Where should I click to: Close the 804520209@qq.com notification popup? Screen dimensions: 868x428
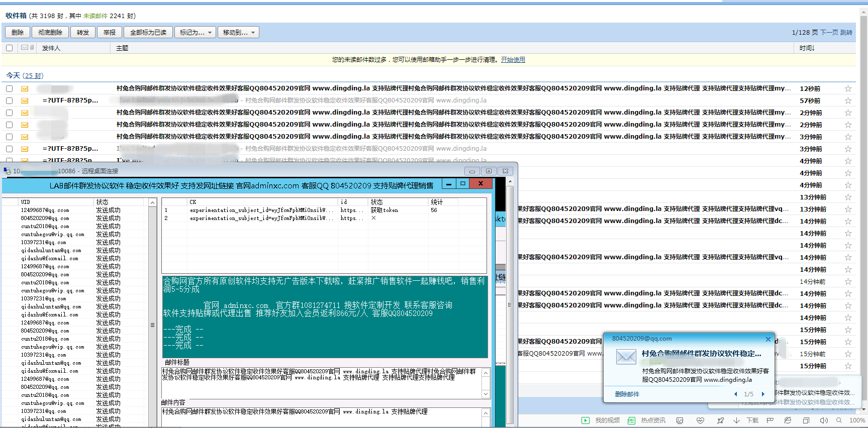(768, 339)
